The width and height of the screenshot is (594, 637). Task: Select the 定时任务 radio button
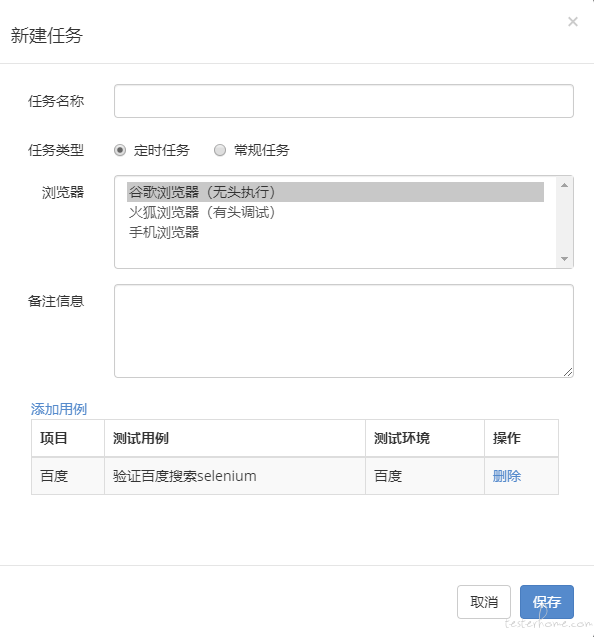coord(120,150)
